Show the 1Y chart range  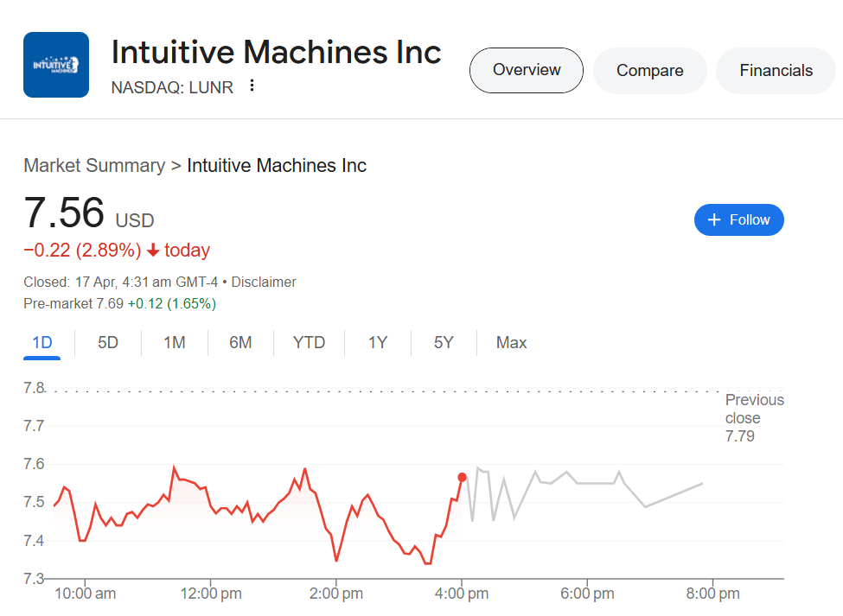378,343
